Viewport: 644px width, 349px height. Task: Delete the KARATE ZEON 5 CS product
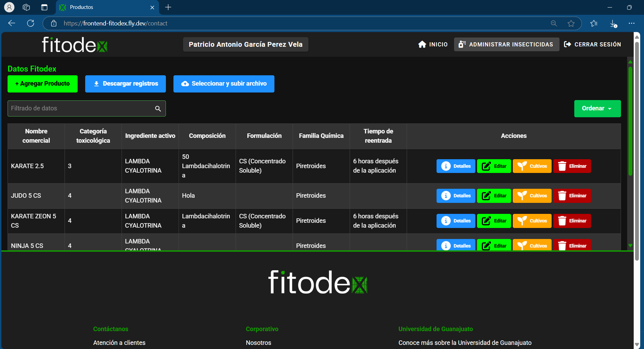coord(572,221)
